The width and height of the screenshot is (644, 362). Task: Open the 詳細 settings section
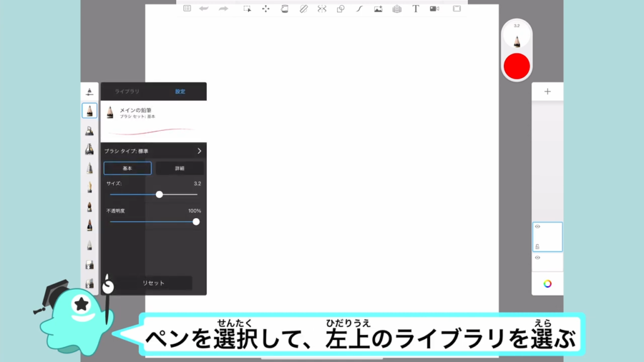[180, 168]
